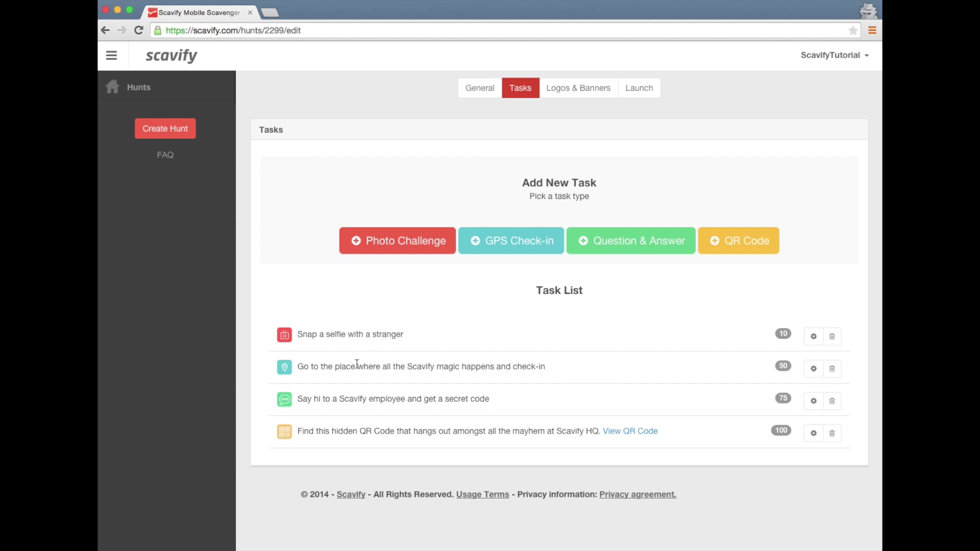980x551 pixels.
Task: Click the camera icon on the selfie task
Action: [284, 335]
